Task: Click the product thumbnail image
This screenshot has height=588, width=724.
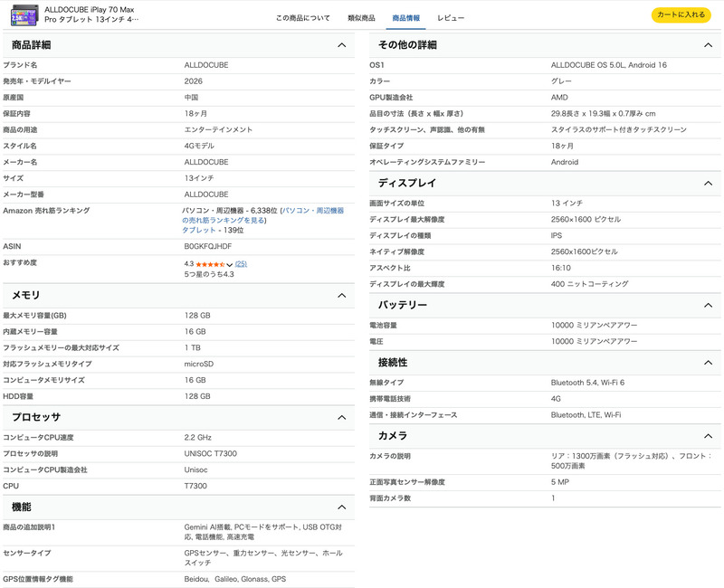Action: 24,14
